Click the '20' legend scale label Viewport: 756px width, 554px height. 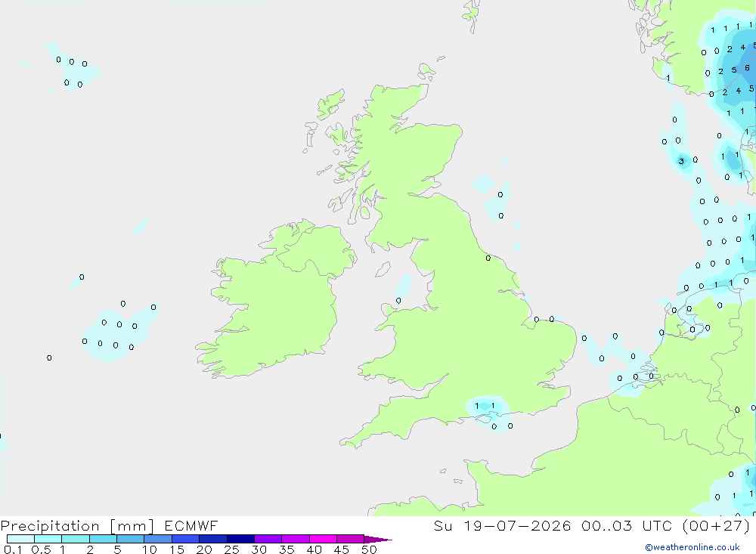pos(204,549)
